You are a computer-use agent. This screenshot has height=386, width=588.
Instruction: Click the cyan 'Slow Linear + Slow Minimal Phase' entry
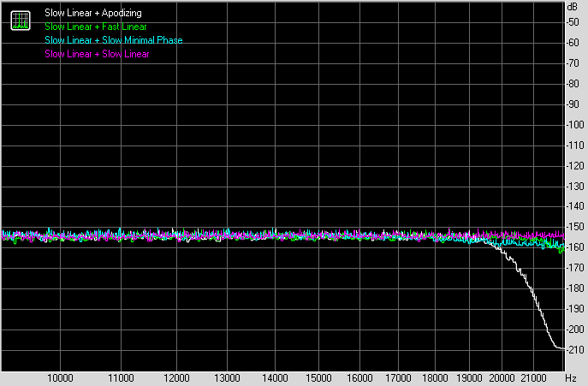click(113, 40)
